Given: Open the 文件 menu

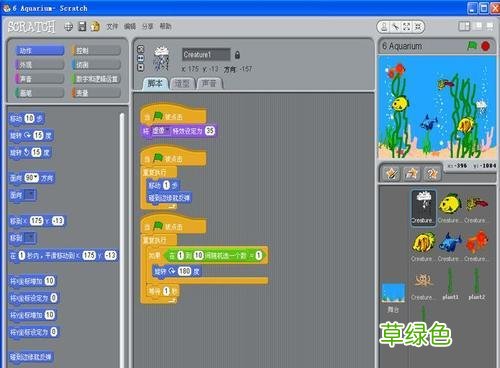Looking at the screenshot, I should click(x=112, y=26).
